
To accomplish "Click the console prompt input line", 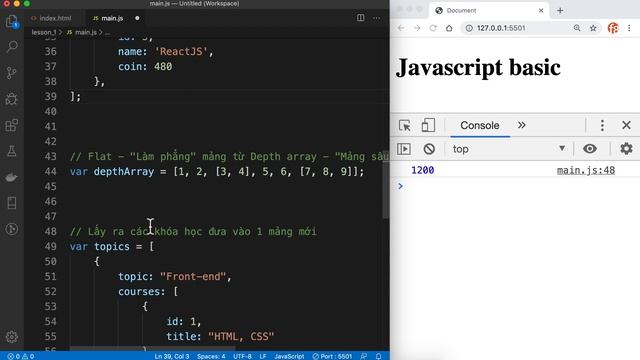I will click(x=515, y=186).
